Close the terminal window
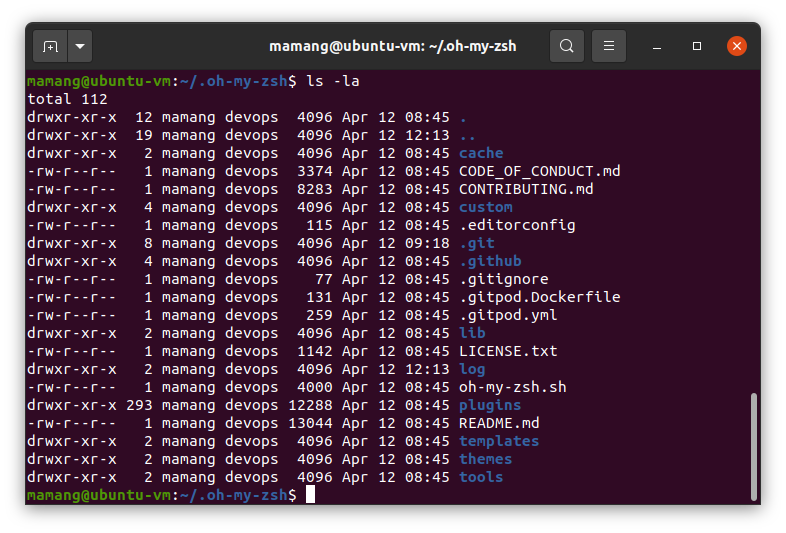 coord(737,46)
